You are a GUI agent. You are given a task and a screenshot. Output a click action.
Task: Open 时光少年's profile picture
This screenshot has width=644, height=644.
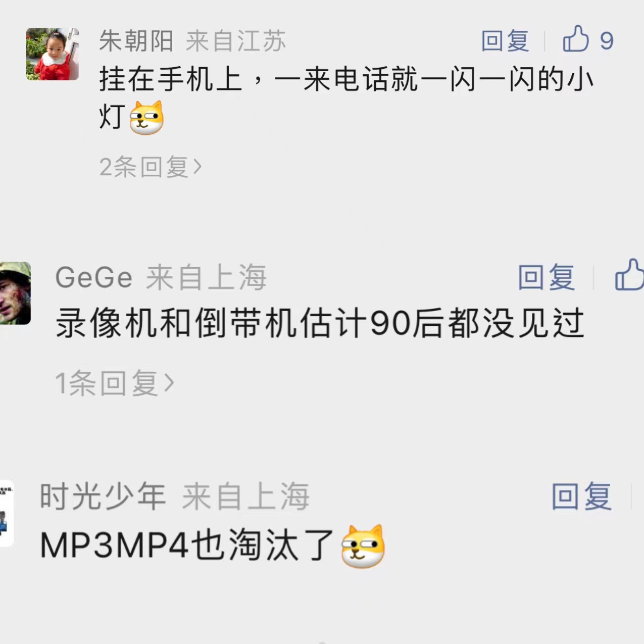7,513
